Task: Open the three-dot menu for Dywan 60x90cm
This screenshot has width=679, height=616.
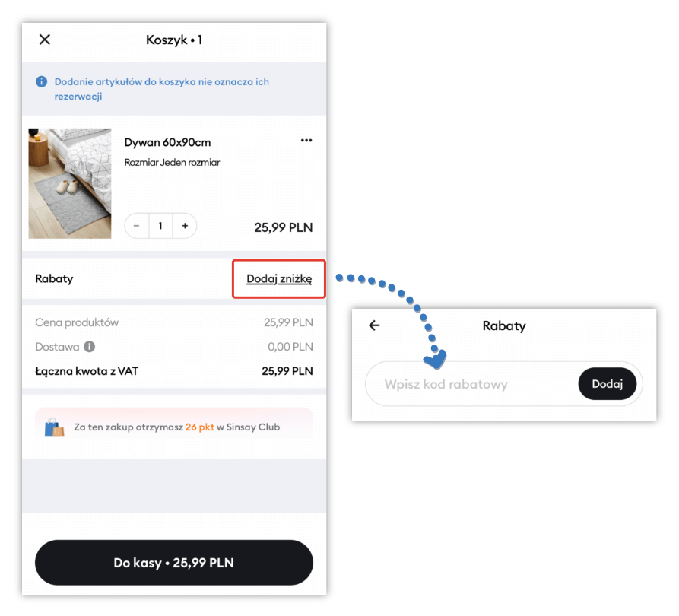Action: pyautogui.click(x=306, y=141)
